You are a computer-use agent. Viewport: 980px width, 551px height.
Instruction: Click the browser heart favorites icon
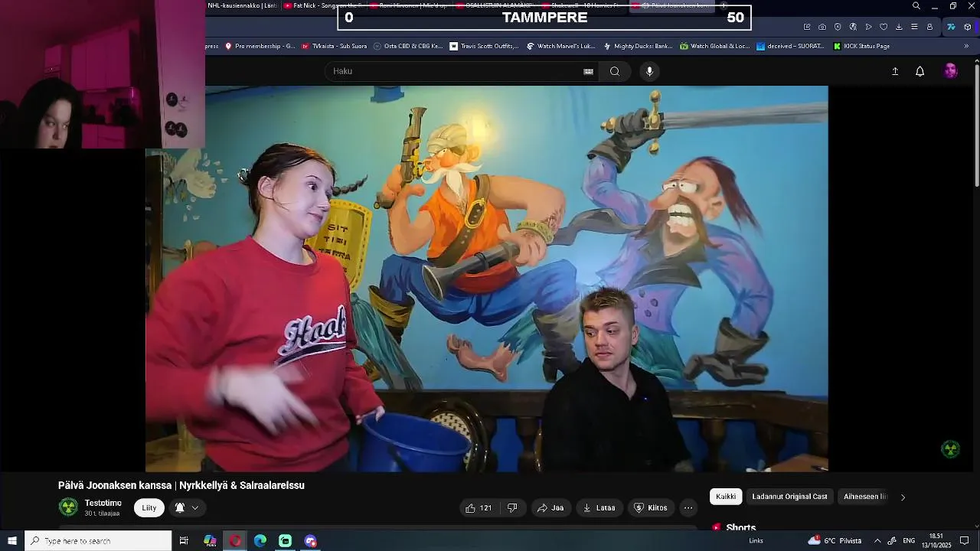click(884, 27)
